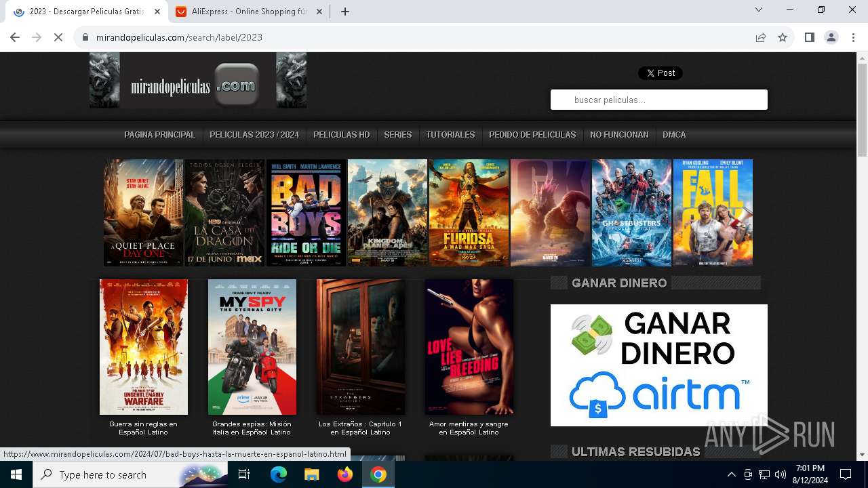This screenshot has width=868, height=488.
Task: Open The Strangers Chapter 1 poster
Action: [361, 347]
